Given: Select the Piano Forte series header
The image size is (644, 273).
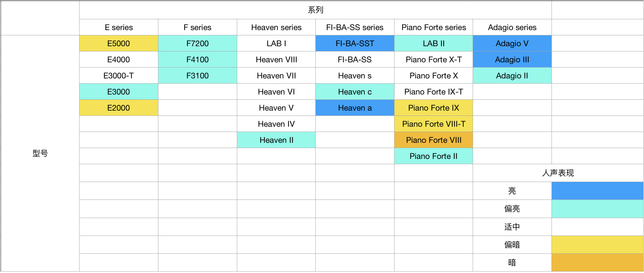Looking at the screenshot, I should (x=433, y=27).
